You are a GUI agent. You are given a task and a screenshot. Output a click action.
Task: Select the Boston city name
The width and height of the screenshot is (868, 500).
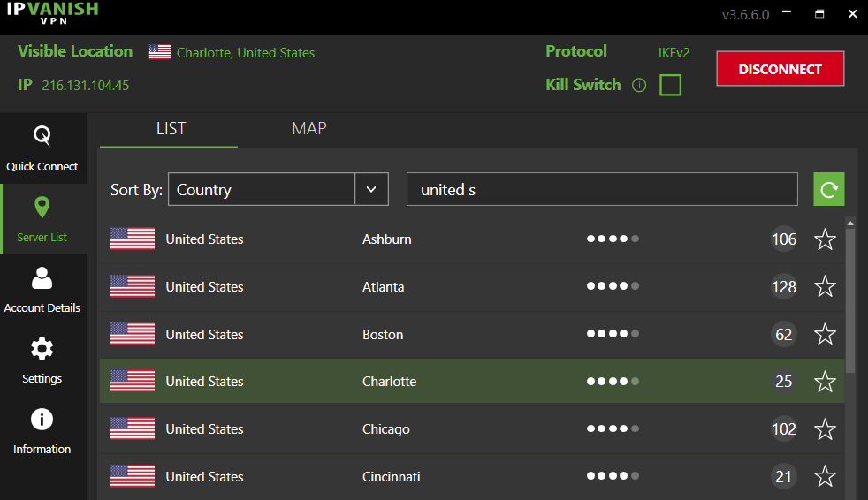tap(383, 334)
